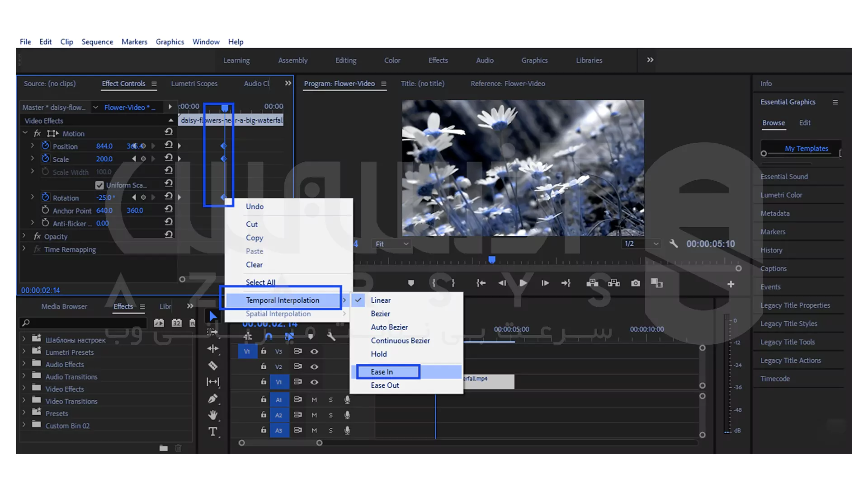Image resolution: width=868 pixels, height=488 pixels.
Task: Select the Razor tool in the toolbar
Action: (x=213, y=366)
